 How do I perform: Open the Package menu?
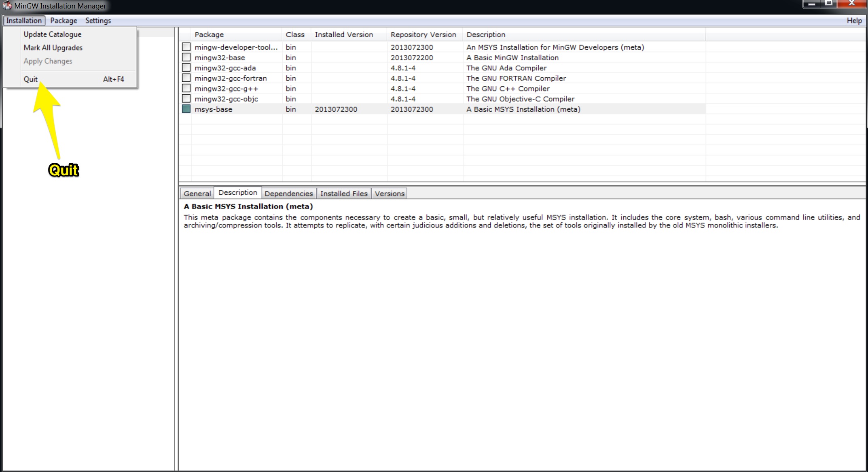[x=64, y=21]
